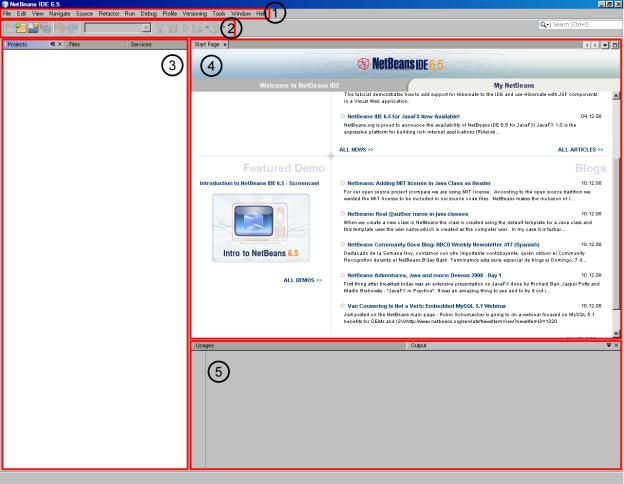
Task: Open NetBeans IDE 6.5 for JavaFX article
Action: 404,117
